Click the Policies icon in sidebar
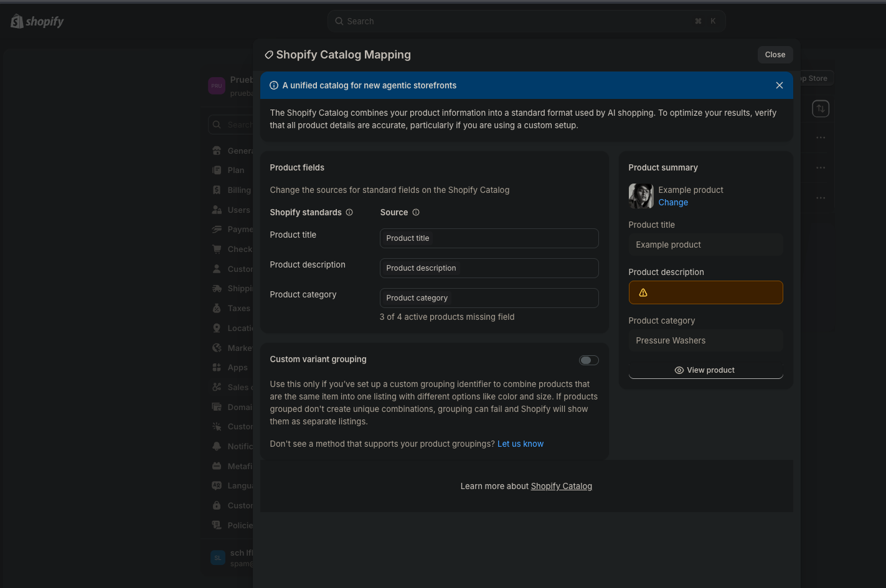 click(217, 525)
